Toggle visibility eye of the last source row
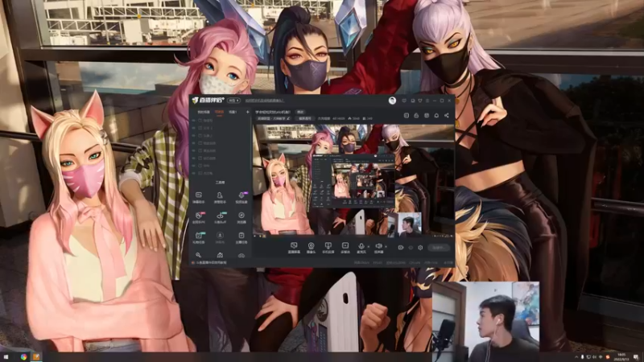644x362 pixels. [x=194, y=173]
